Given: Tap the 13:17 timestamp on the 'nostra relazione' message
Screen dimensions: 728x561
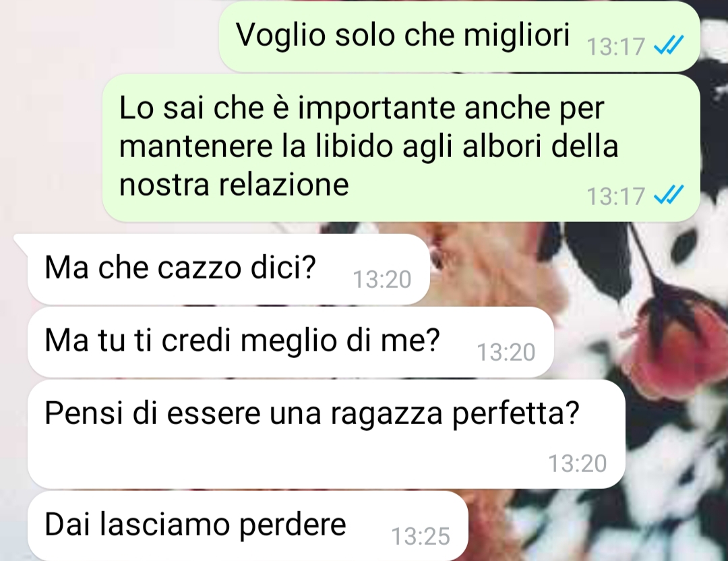Looking at the screenshot, I should (x=615, y=196).
